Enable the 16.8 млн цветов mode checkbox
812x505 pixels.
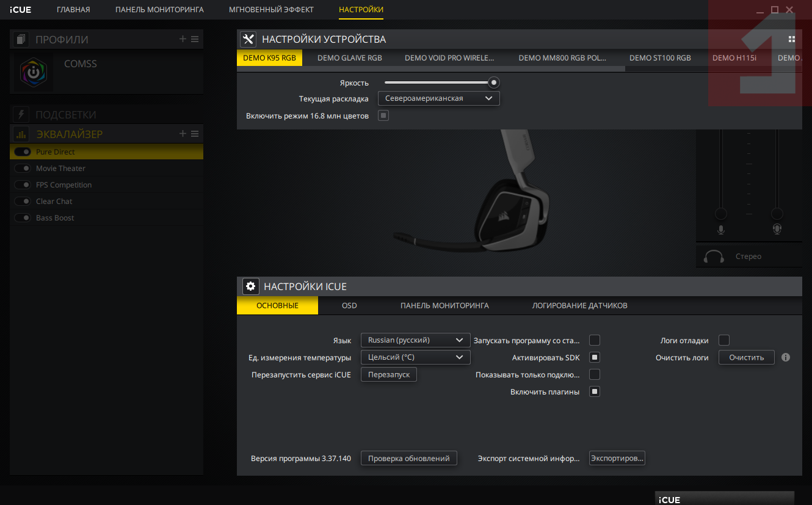click(383, 115)
